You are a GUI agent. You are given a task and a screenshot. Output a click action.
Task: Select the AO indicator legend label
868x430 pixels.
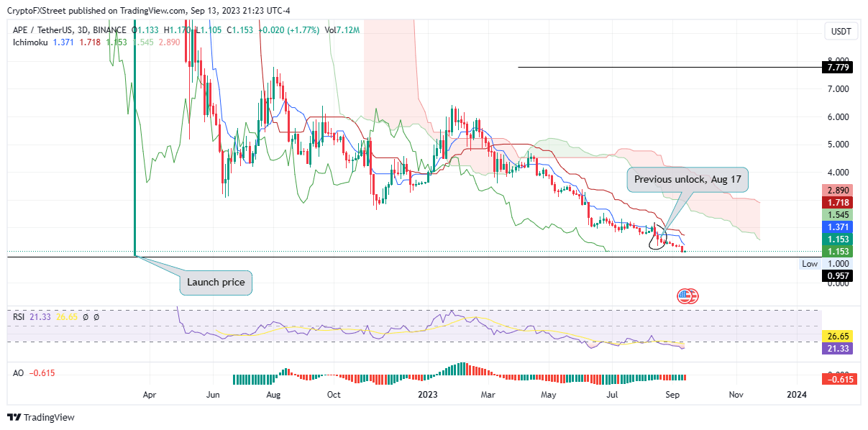click(19, 373)
